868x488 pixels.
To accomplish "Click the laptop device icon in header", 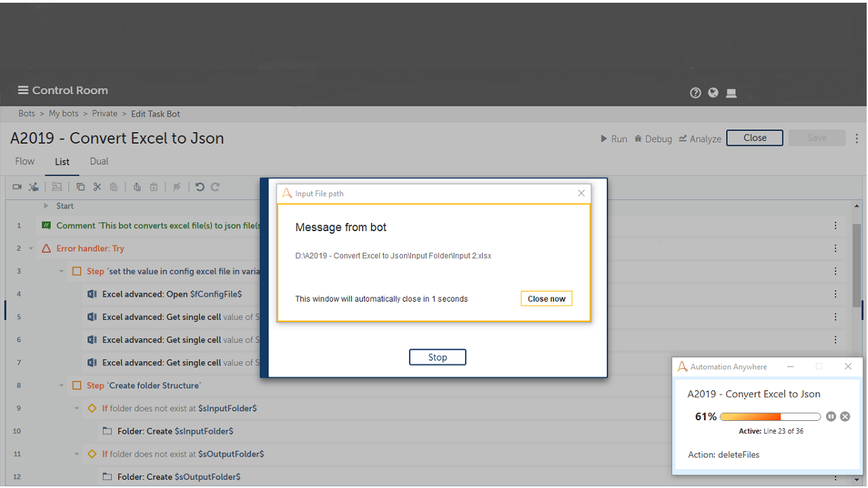I will tap(731, 93).
